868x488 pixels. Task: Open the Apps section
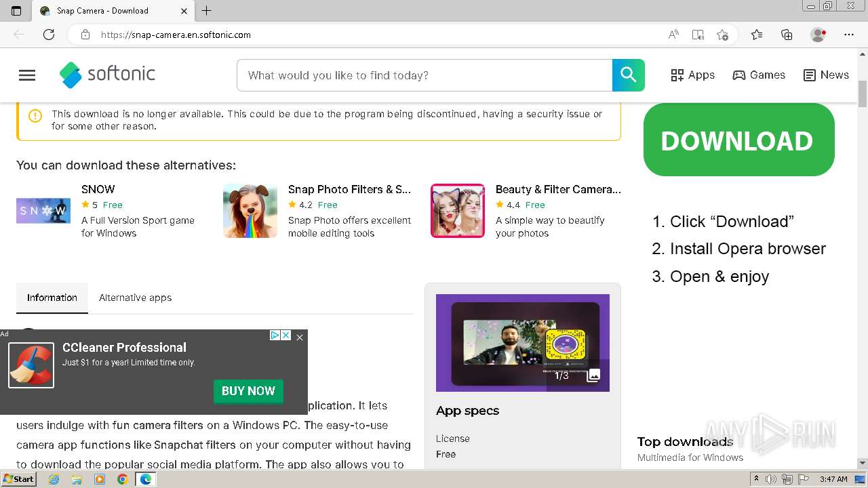tap(692, 75)
